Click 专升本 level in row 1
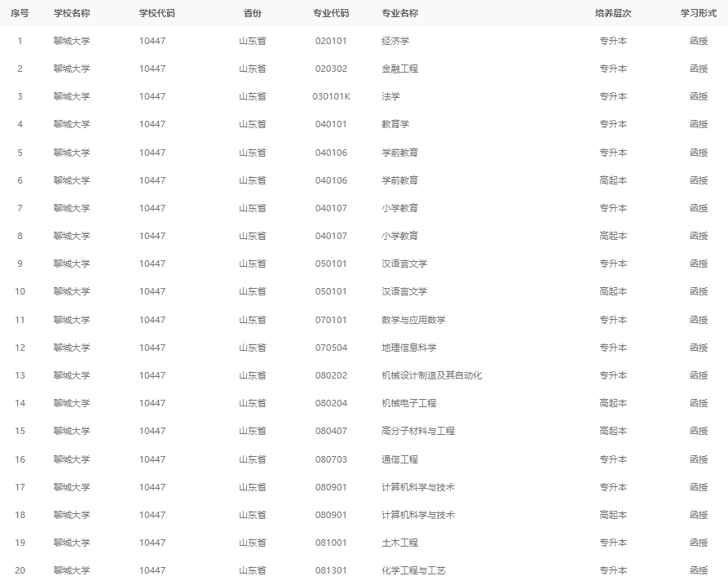Image resolution: width=728 pixels, height=585 pixels. (613, 41)
